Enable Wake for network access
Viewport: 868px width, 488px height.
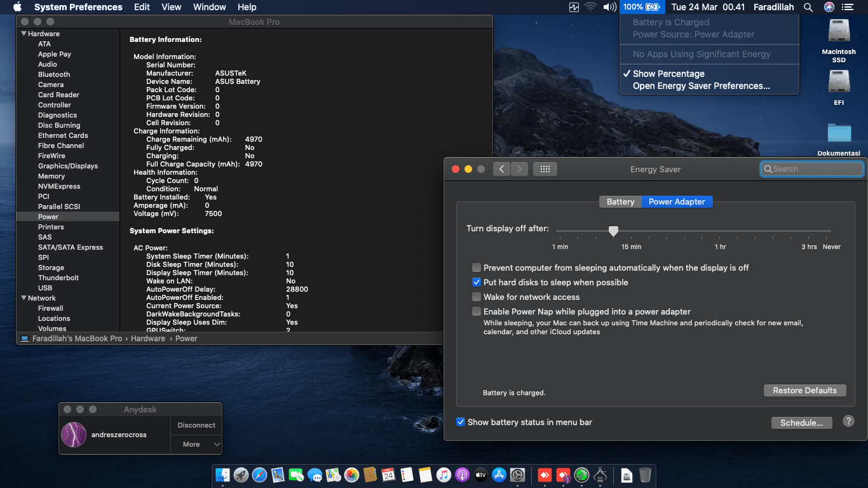[477, 297]
